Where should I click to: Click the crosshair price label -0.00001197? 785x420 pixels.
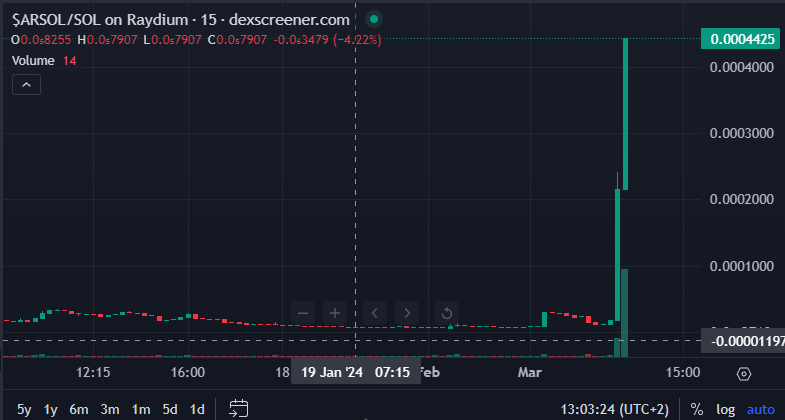coord(743,341)
